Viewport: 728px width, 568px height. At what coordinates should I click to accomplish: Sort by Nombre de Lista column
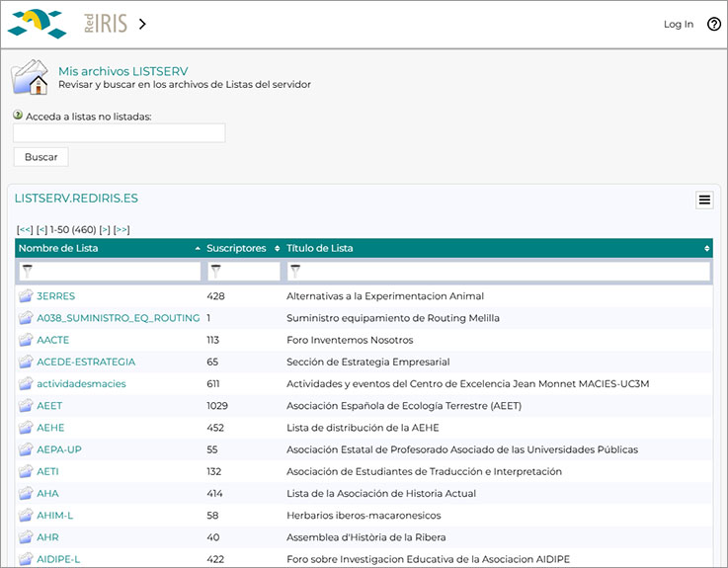109,248
